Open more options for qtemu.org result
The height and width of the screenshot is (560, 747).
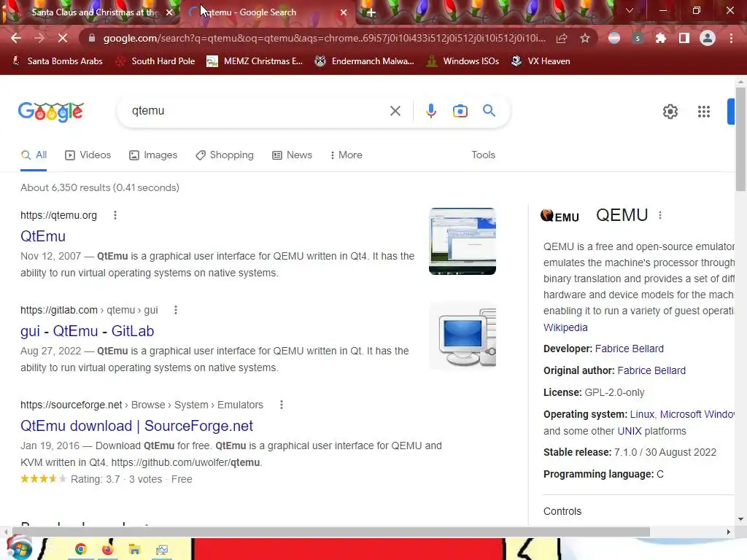coord(115,215)
